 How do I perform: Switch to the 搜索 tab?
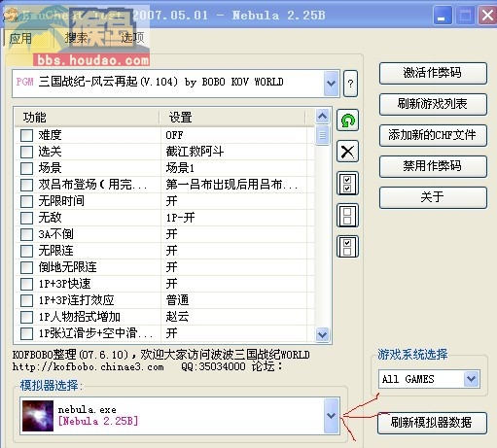click(77, 38)
